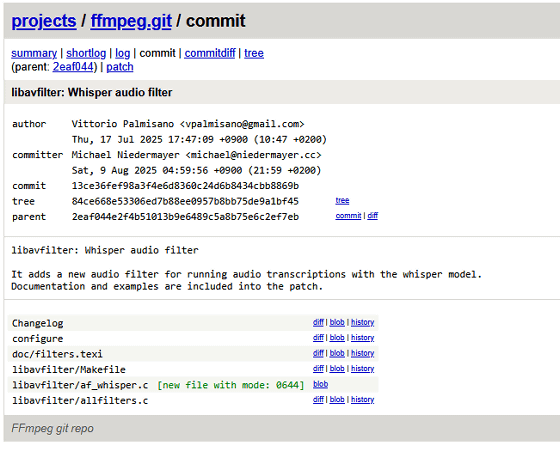Open parent commit 2eaf044 link
Image resolution: width=560 pixels, height=452 pixels.
[73, 67]
